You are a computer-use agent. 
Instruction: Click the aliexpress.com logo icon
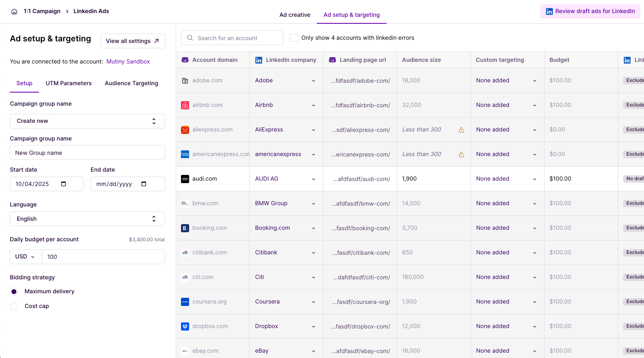click(185, 130)
